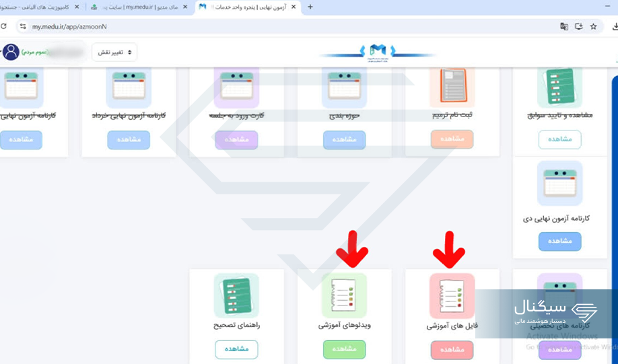Image resolution: width=618 pixels, height=364 pixels.
Task: Open a new browser tab
Action: (310, 7)
